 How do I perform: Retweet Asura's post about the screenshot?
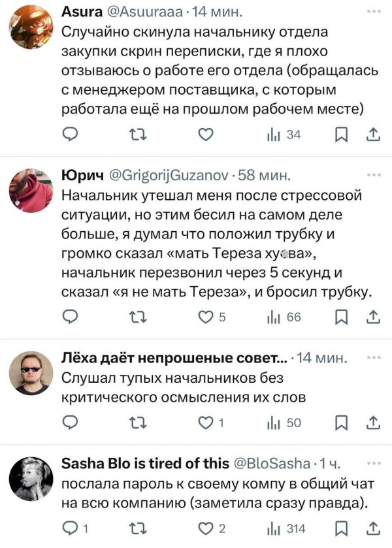tap(138, 135)
